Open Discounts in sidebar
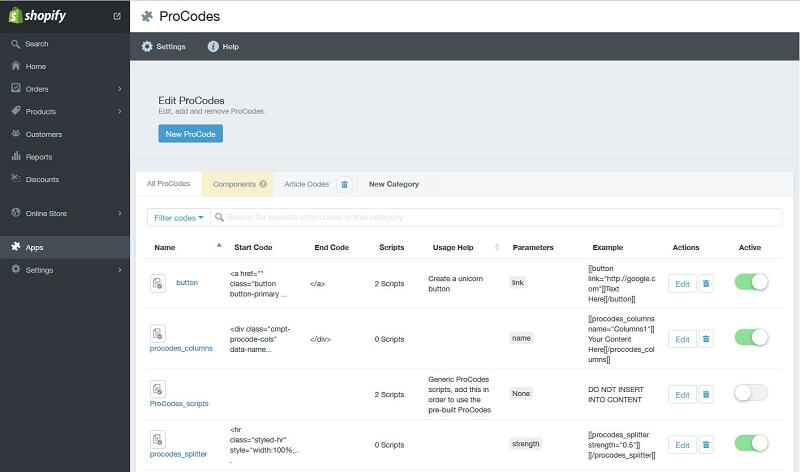The height and width of the screenshot is (472, 800). tap(42, 179)
